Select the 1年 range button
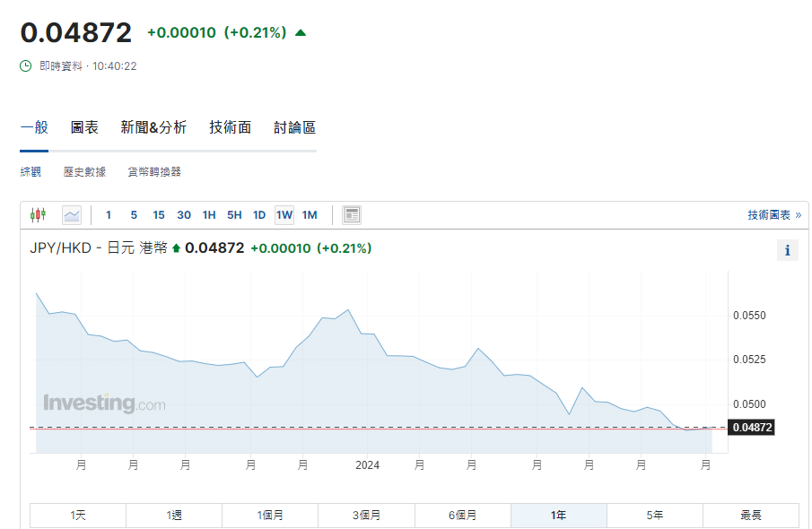This screenshot has width=812, height=529. [558, 515]
